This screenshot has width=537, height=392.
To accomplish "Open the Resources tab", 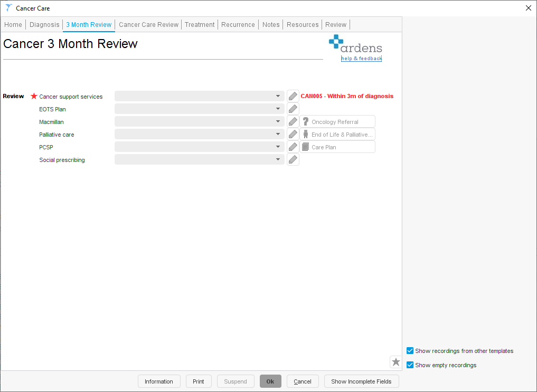I will click(x=302, y=24).
